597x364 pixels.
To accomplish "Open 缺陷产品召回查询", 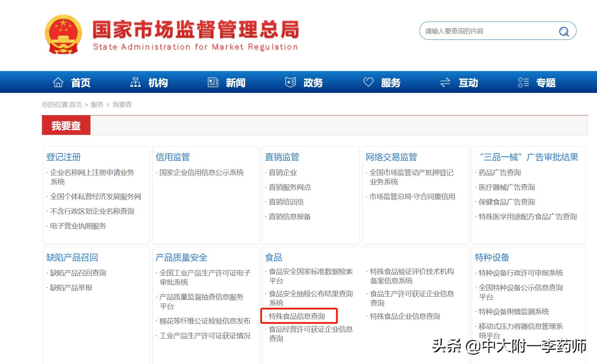I will [x=78, y=273].
